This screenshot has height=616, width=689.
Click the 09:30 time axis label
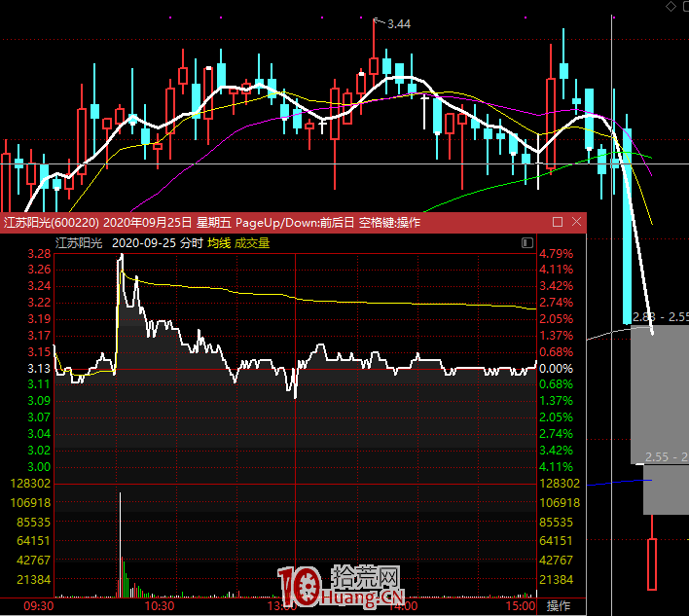39,606
